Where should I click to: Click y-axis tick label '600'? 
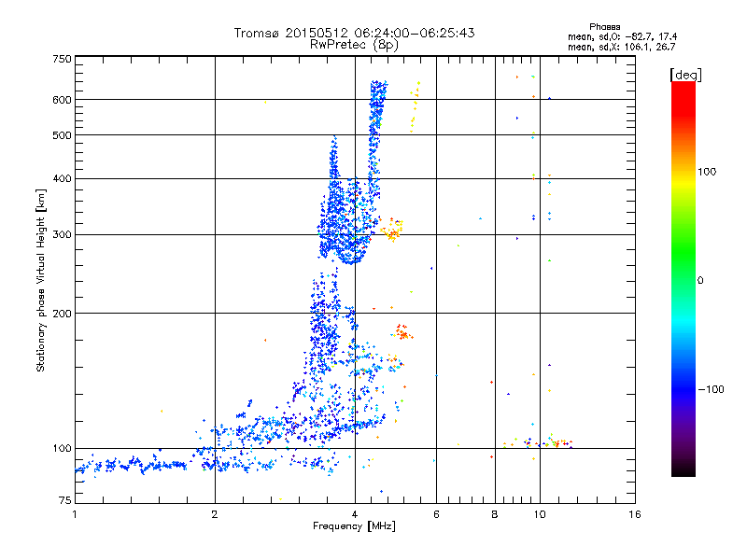click(x=63, y=100)
